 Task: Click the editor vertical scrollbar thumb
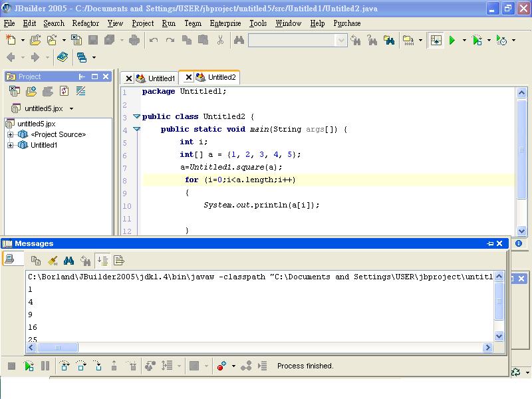click(521, 149)
